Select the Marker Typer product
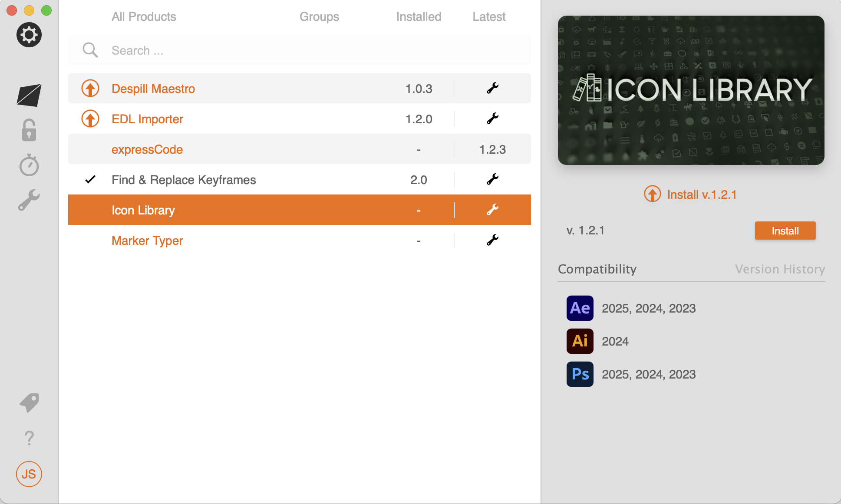This screenshot has width=841, height=504. [x=147, y=240]
